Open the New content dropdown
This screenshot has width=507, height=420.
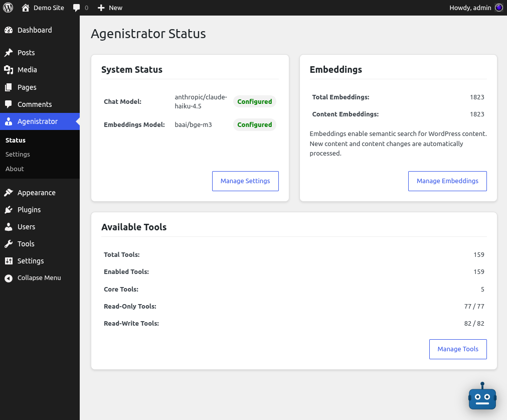[109, 8]
